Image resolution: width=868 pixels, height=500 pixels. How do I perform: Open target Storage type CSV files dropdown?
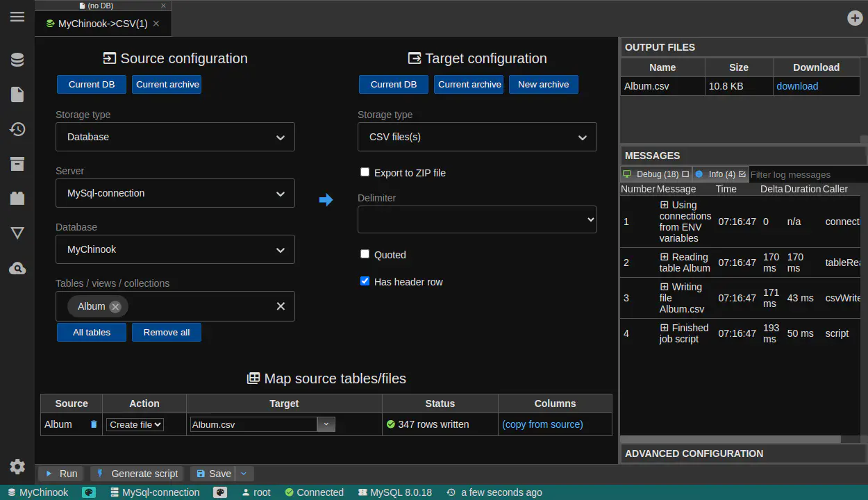pos(477,137)
